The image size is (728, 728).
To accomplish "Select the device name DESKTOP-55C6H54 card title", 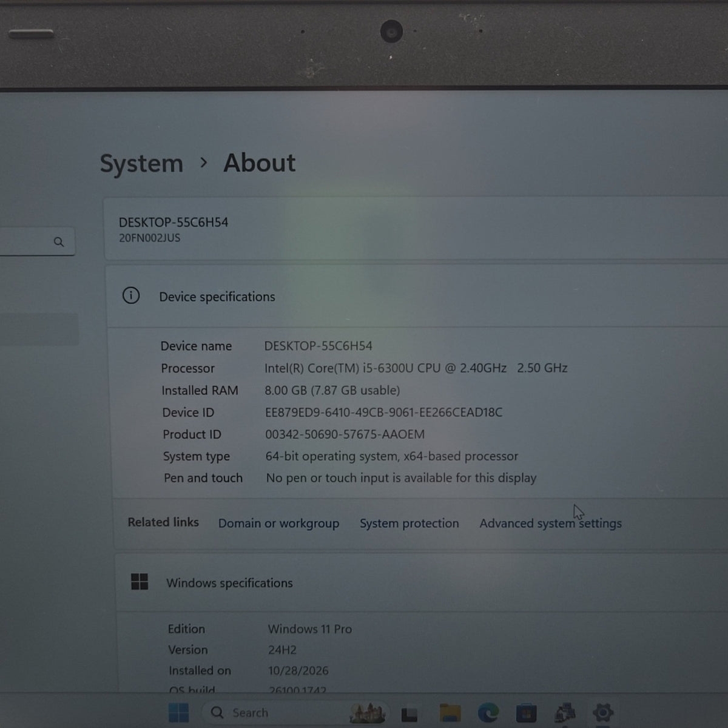I will 174,223.
